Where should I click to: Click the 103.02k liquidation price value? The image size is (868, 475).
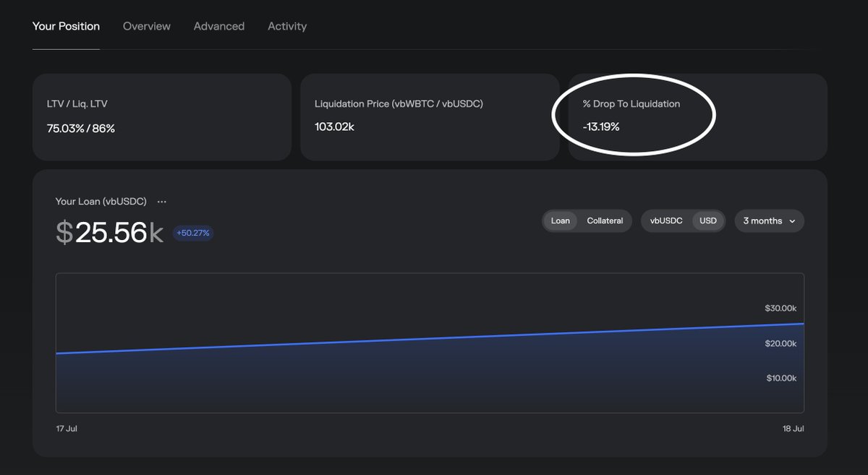(334, 127)
